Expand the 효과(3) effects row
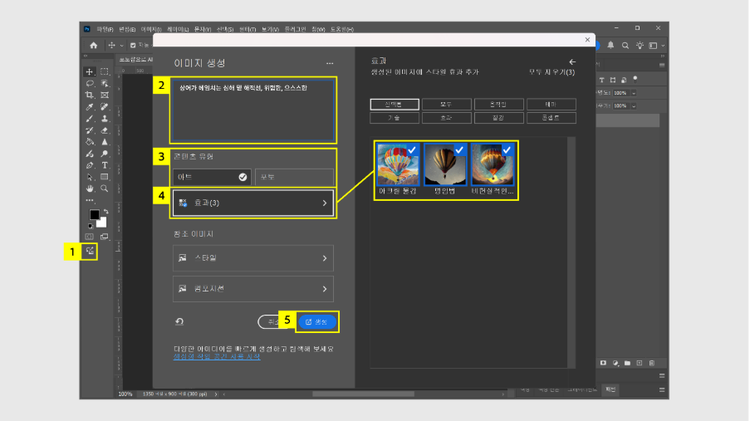The image size is (750, 421). (253, 203)
